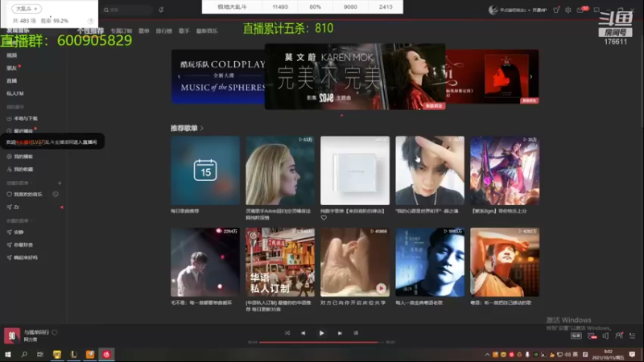The height and width of the screenshot is (362, 644).
Task: Open the sound effects icon
Action: [592, 335]
